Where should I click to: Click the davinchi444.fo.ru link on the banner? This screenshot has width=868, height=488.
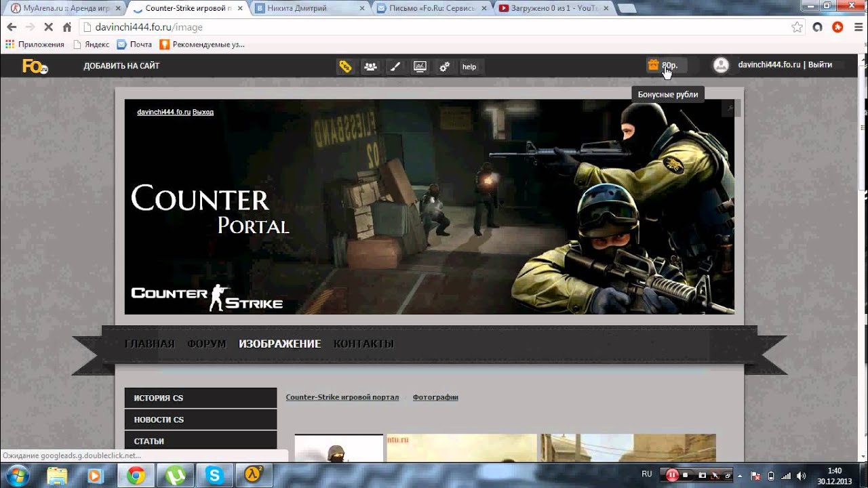click(163, 112)
